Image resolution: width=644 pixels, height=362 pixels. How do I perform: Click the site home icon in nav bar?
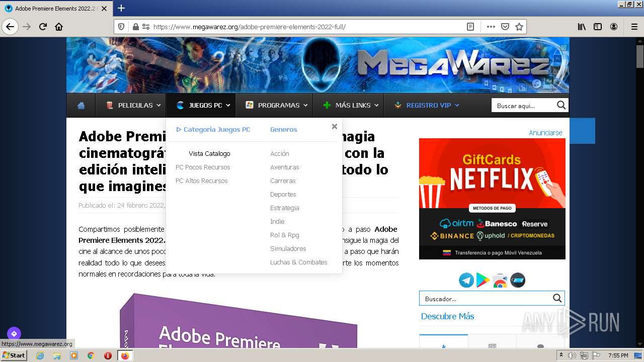[x=81, y=106]
